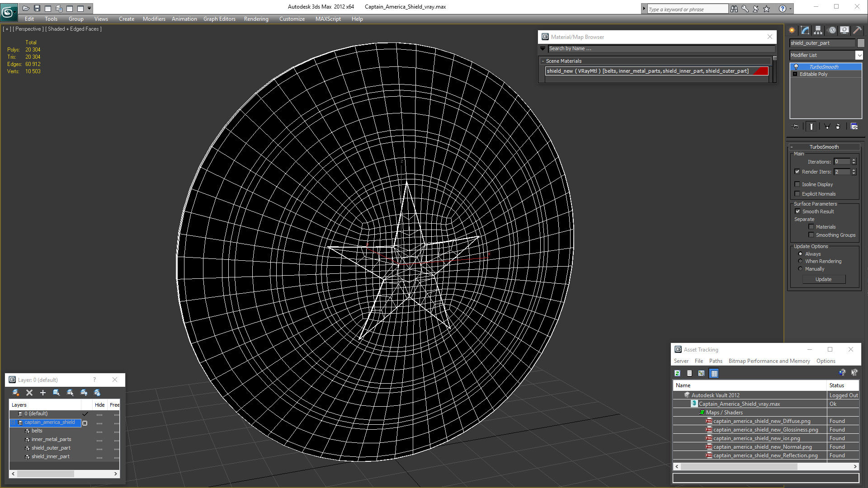Increase Iterations spinner value
The height and width of the screenshot is (488, 868).
[x=854, y=160]
